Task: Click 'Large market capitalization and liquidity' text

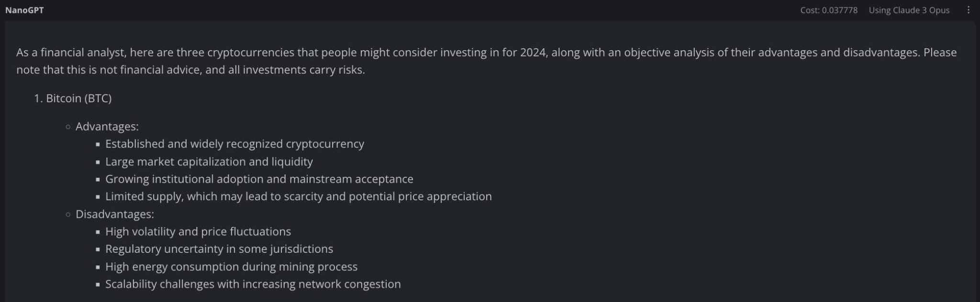Action: click(209, 162)
